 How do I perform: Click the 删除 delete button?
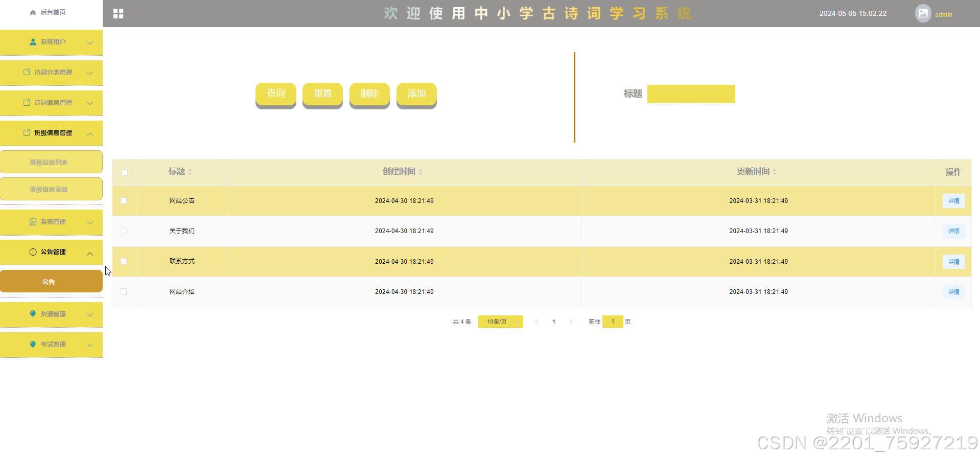(369, 95)
